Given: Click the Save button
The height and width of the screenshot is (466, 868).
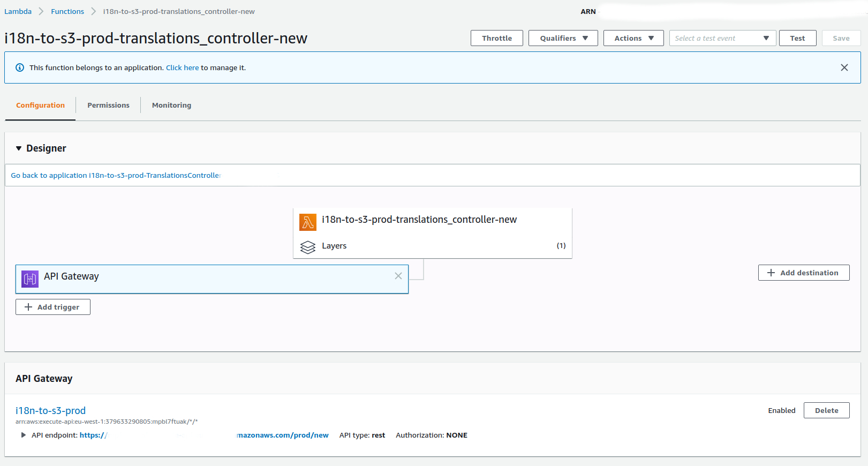Looking at the screenshot, I should coord(841,38).
